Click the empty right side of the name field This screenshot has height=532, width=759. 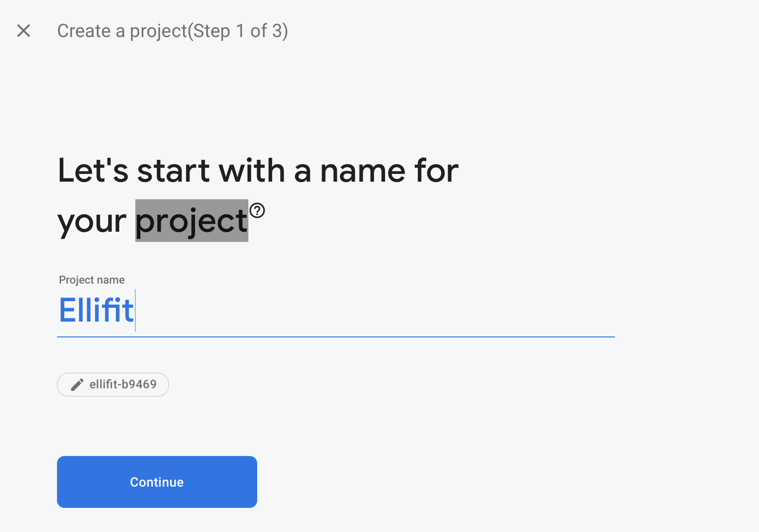(375, 310)
